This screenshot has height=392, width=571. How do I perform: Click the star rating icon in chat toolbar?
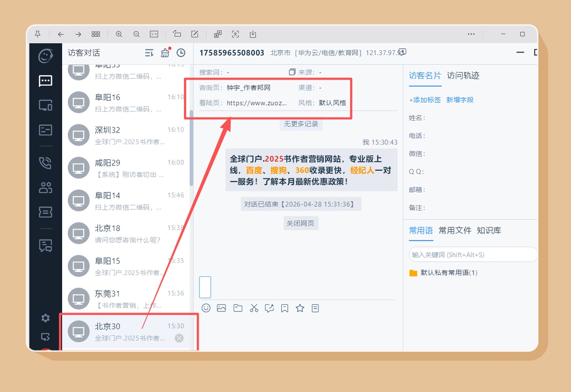click(300, 308)
